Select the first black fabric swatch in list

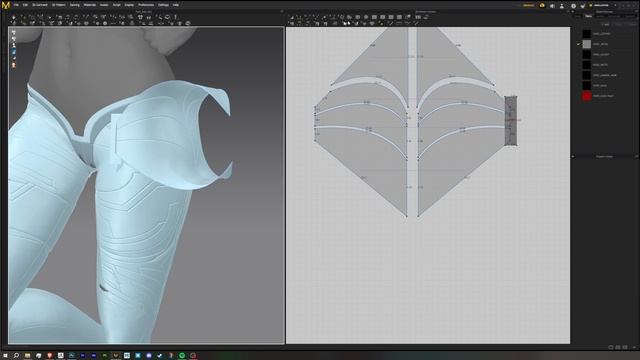point(587,33)
